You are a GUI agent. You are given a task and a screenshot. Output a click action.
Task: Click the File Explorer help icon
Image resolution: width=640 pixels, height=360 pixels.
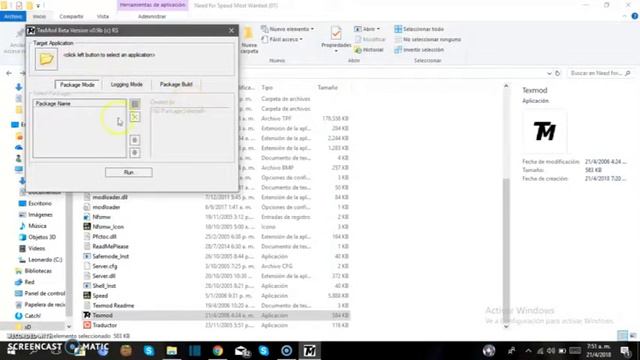coord(635,16)
